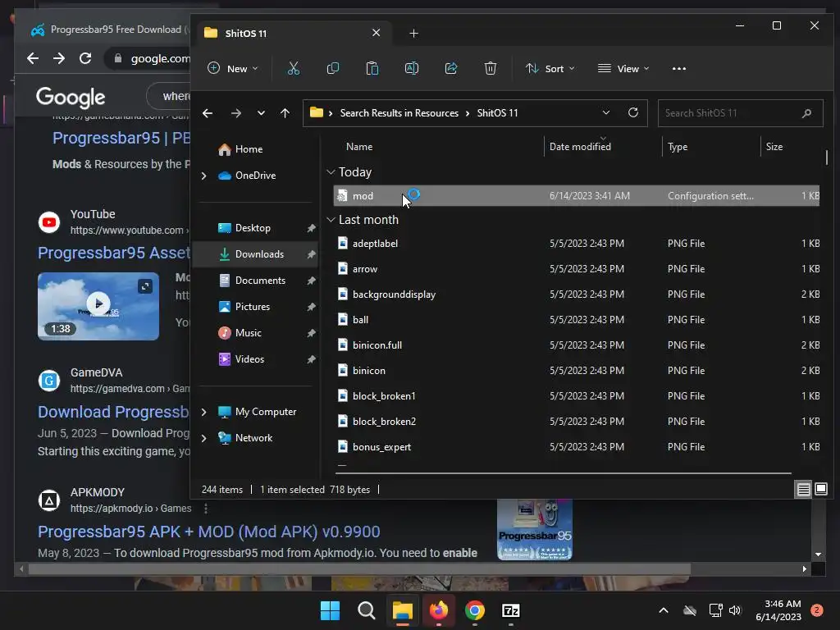The image size is (840, 630).
Task: Sort by Date modified column
Action: click(x=580, y=147)
